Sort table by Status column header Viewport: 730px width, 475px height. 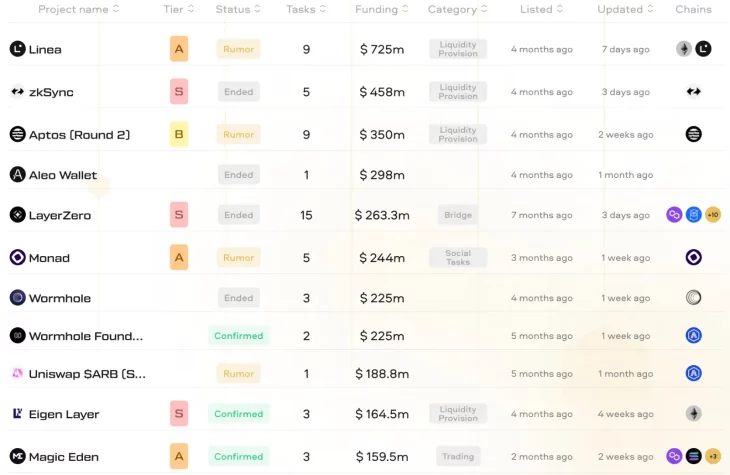tap(238, 9)
